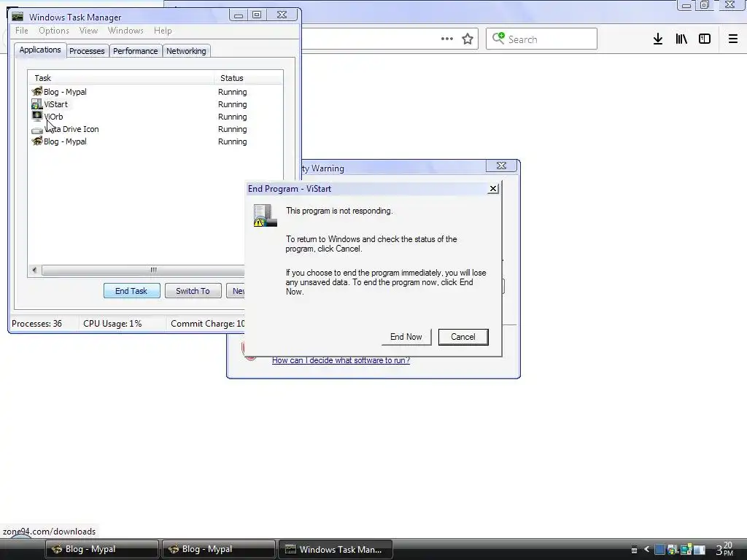Open the browser downloads arrow icon
The width and height of the screenshot is (747, 560).
pyautogui.click(x=658, y=39)
